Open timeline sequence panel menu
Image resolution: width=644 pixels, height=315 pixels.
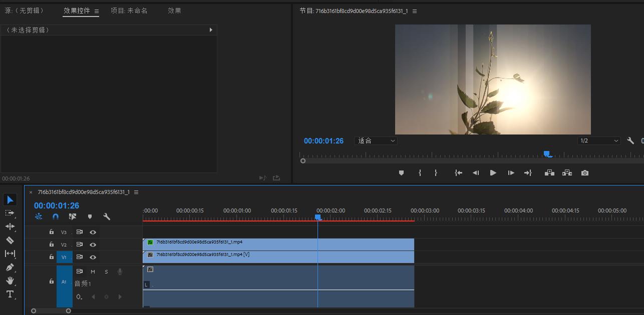pyautogui.click(x=136, y=192)
